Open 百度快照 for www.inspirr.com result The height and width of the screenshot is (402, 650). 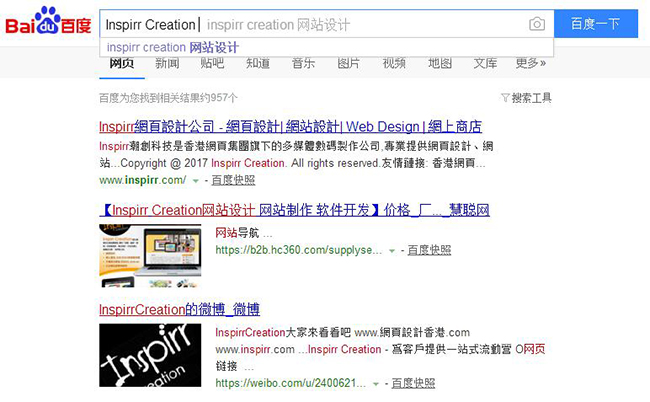(233, 180)
